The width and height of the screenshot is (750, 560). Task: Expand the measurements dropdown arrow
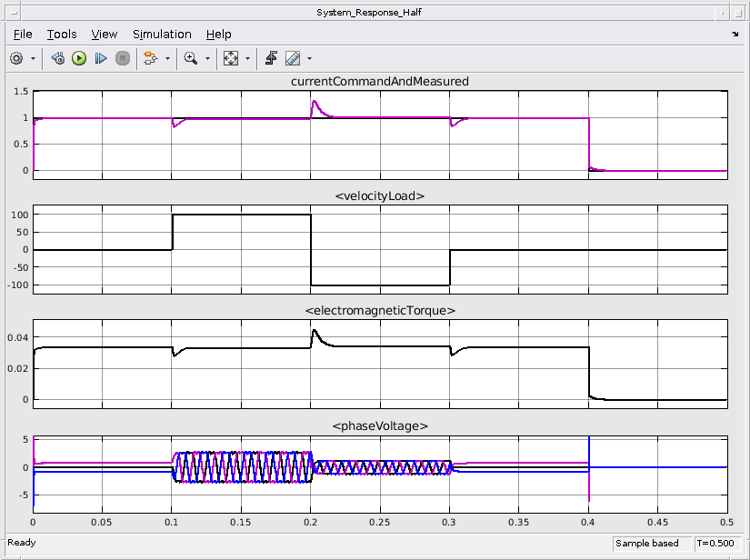[x=309, y=59]
